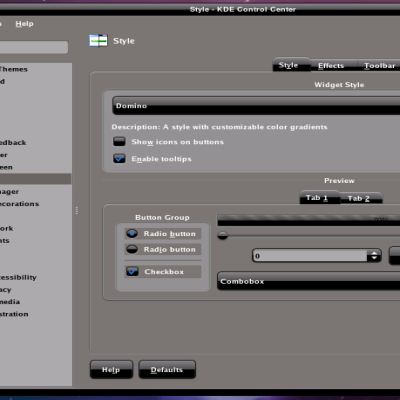Click the Widget Style heading
The height and width of the screenshot is (400, 400).
339,85
